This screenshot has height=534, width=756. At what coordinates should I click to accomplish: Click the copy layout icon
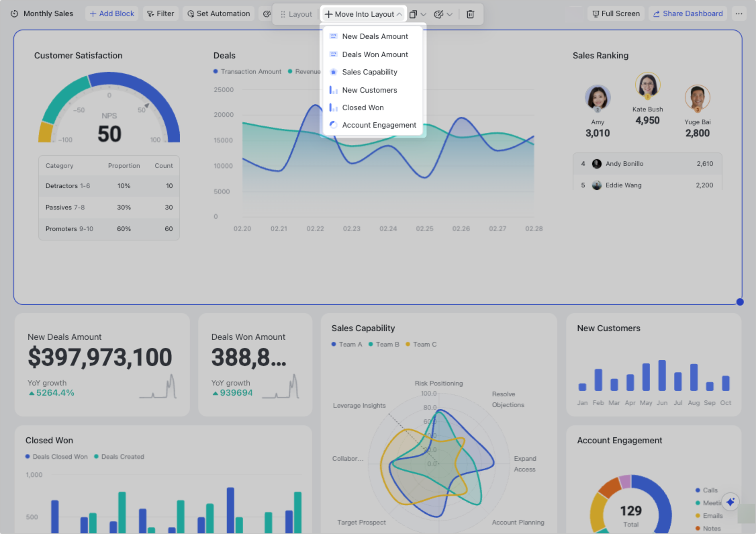(414, 14)
